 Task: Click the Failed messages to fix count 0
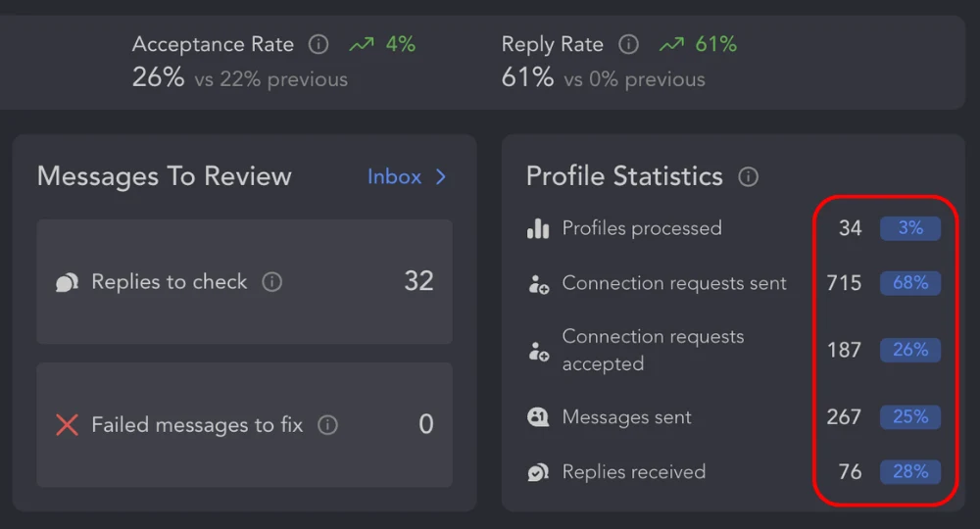[x=426, y=425]
